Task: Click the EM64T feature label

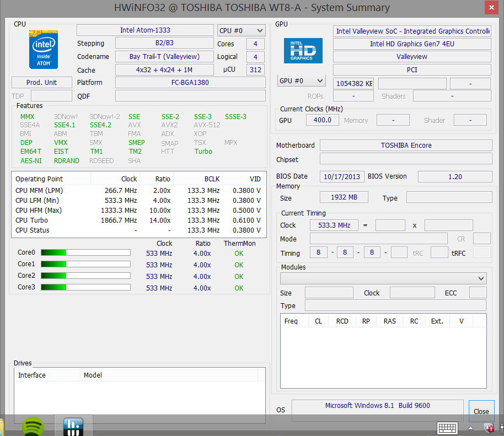Action: 31,152
